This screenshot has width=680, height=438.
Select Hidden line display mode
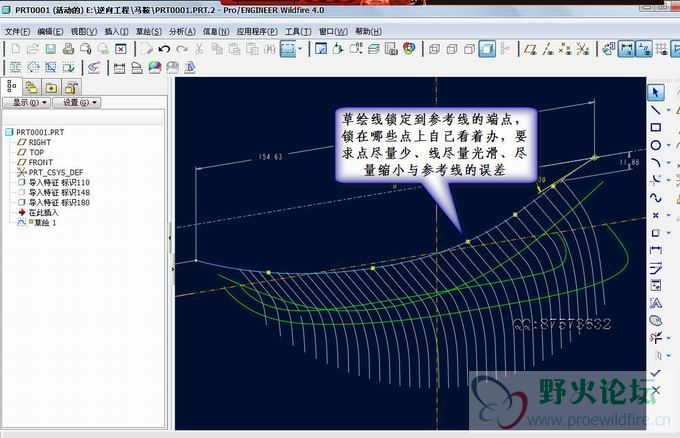[452, 49]
